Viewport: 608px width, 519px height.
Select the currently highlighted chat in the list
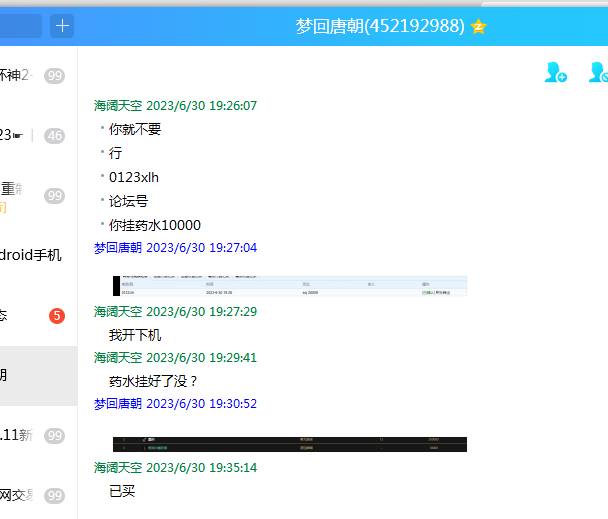click(x=38, y=376)
